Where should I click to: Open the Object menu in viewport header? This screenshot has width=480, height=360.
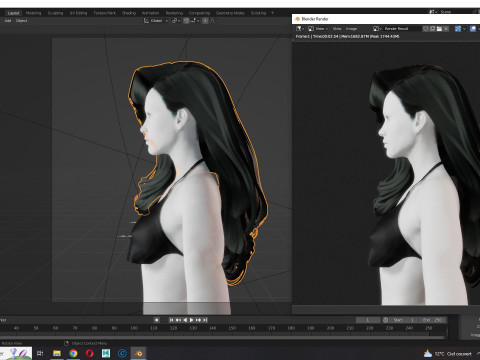22,21
